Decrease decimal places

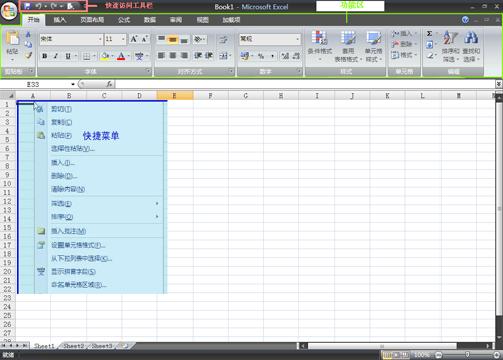tap(296, 56)
